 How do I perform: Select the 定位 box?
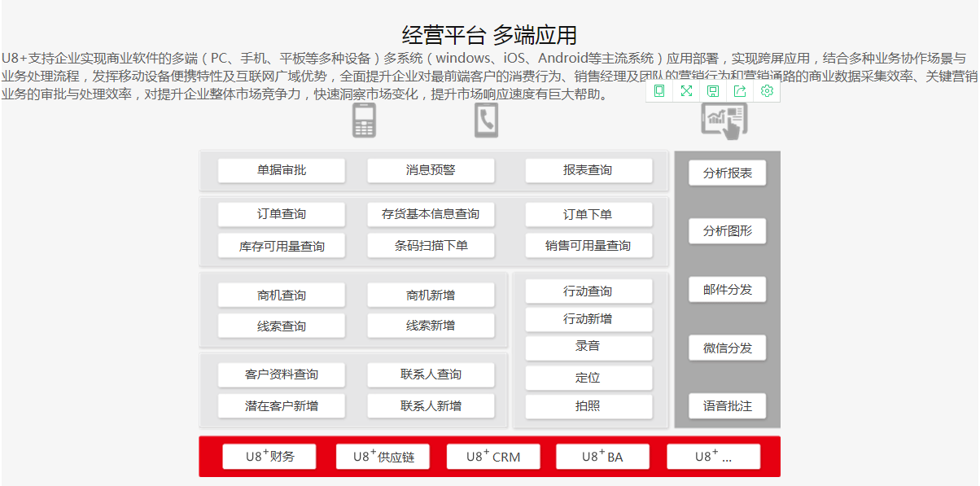588,378
